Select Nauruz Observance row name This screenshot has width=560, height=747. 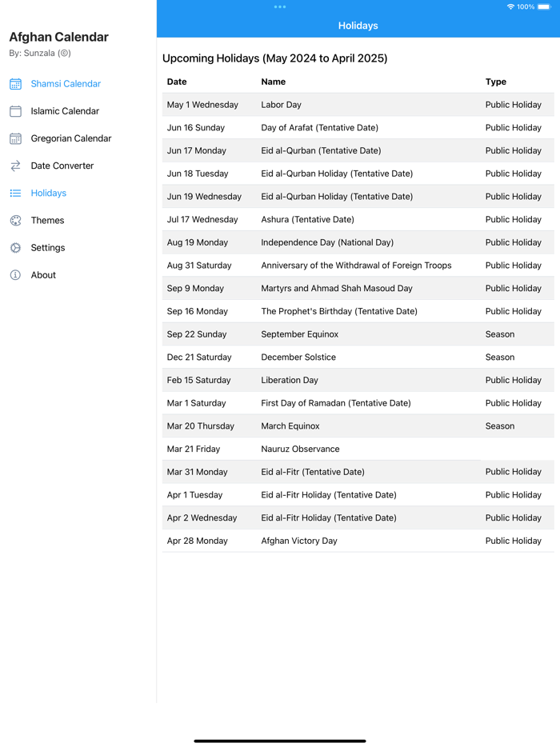coord(300,449)
